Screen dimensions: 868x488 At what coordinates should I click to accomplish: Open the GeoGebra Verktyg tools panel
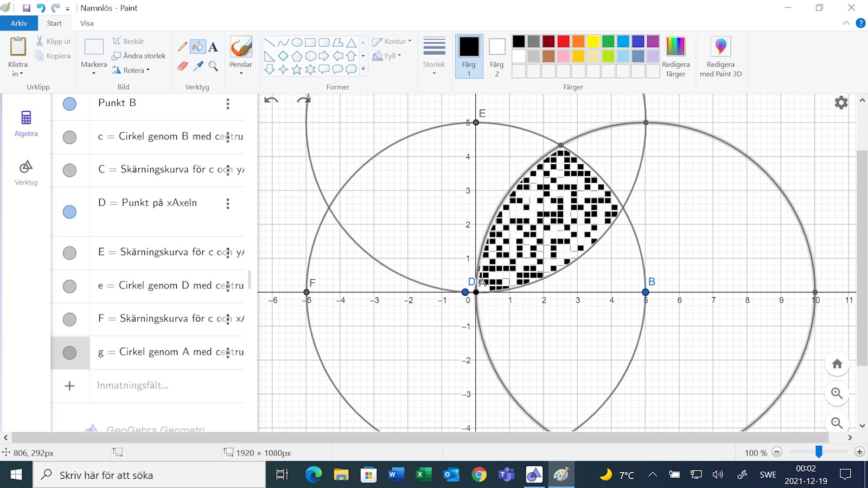pos(26,172)
